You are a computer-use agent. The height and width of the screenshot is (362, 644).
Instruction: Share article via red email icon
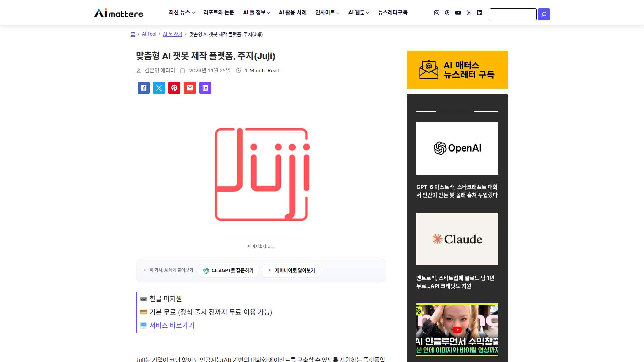click(x=190, y=88)
